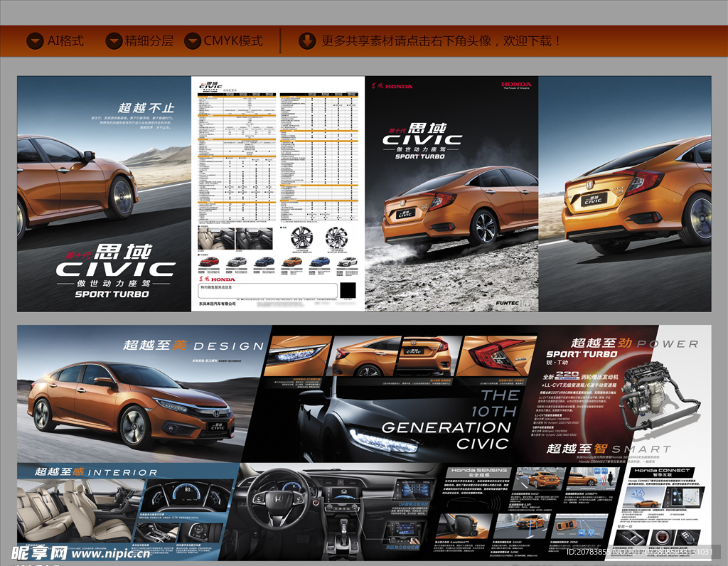
Task: Select the CMYK模式 label
Action: coord(233,41)
